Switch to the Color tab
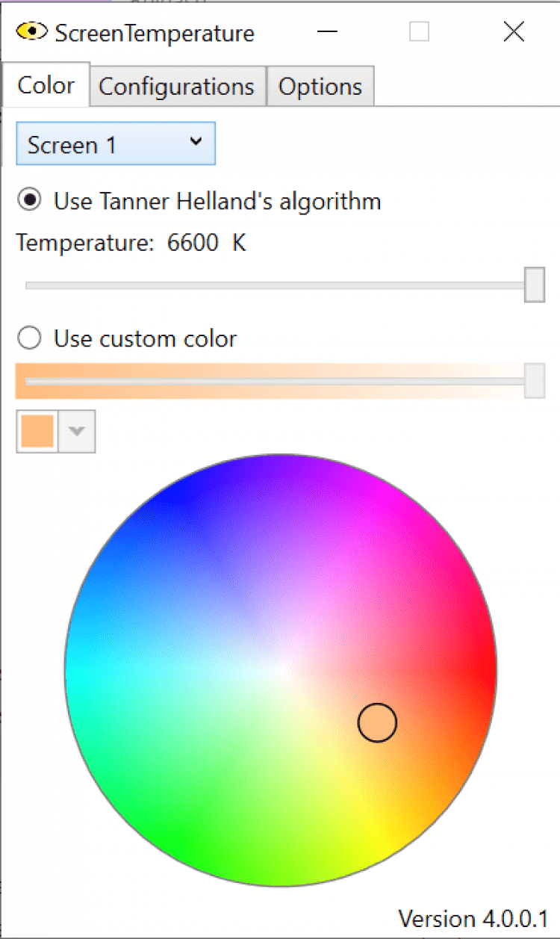The height and width of the screenshot is (939, 560). click(x=46, y=85)
